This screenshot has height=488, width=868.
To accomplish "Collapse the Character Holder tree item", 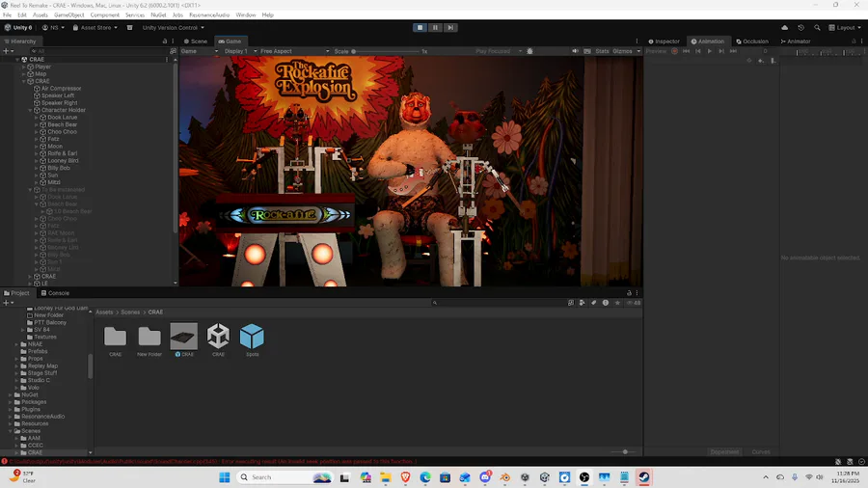I will click(31, 110).
